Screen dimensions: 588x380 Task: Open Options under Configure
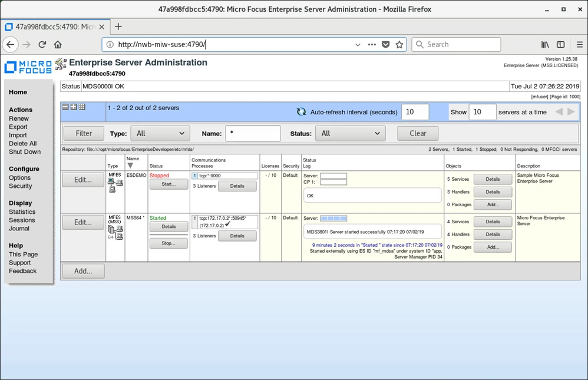point(19,177)
